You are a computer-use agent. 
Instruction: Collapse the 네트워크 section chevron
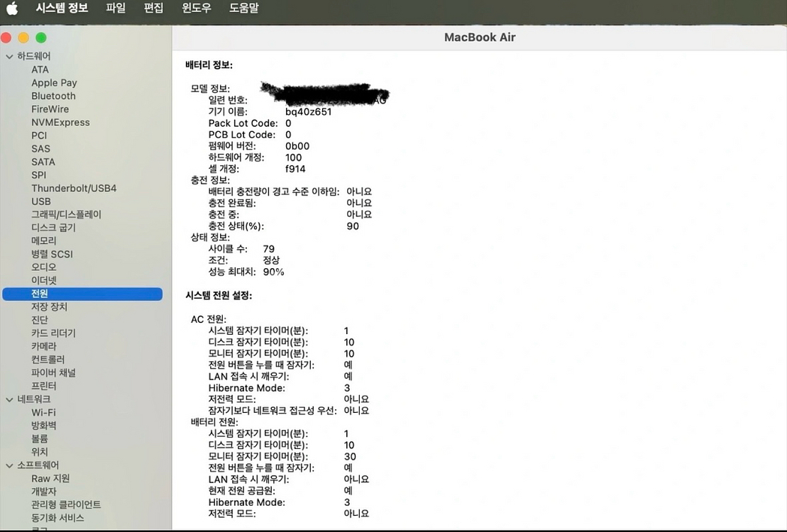pos(9,399)
